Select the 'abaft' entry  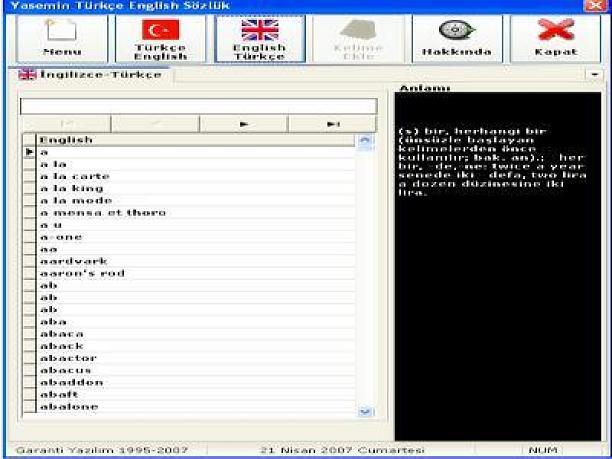point(195,394)
